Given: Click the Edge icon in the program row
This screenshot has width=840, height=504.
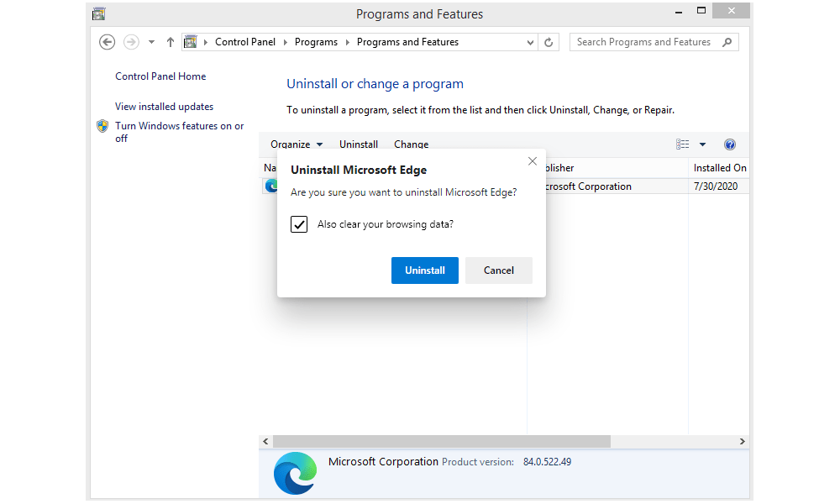Looking at the screenshot, I should pos(271,186).
